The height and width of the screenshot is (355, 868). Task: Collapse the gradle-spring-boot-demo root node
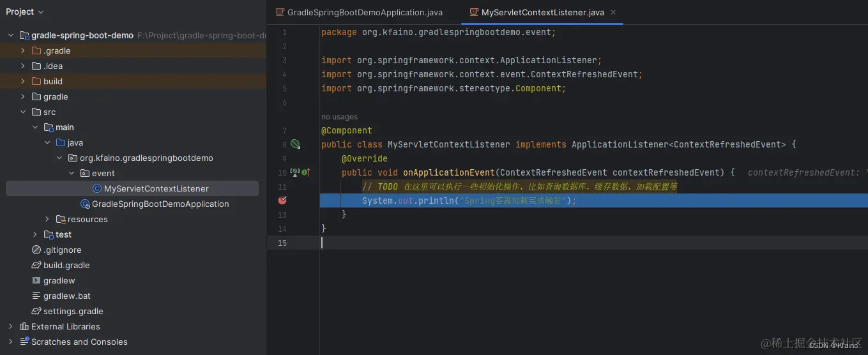[x=11, y=35]
